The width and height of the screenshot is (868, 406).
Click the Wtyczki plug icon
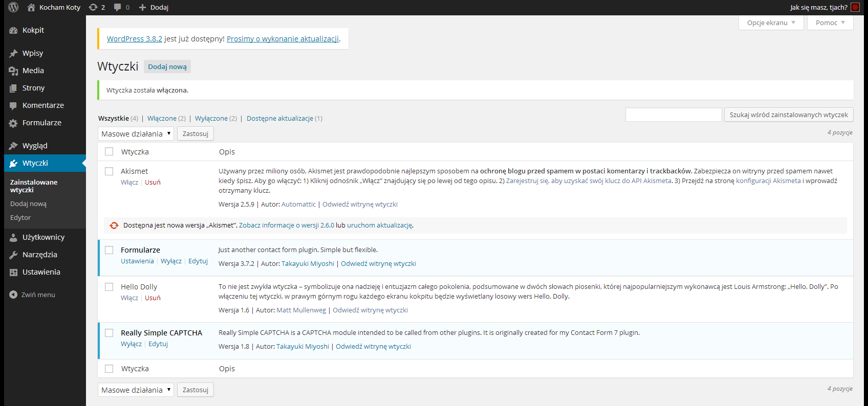(x=13, y=163)
